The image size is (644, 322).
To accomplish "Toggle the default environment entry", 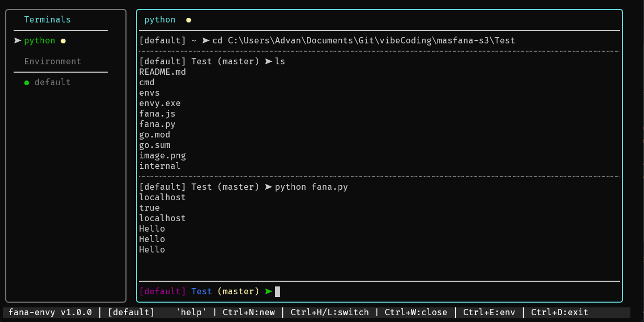I will coord(52,82).
